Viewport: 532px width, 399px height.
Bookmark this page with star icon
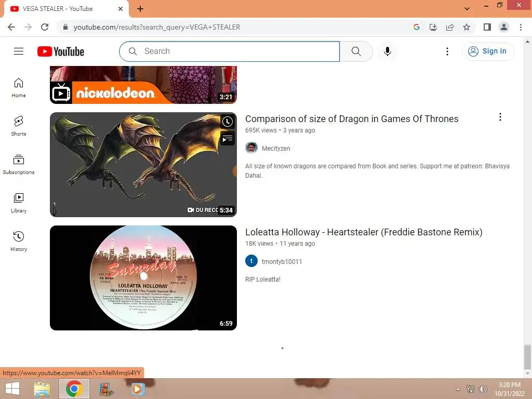pos(467,27)
